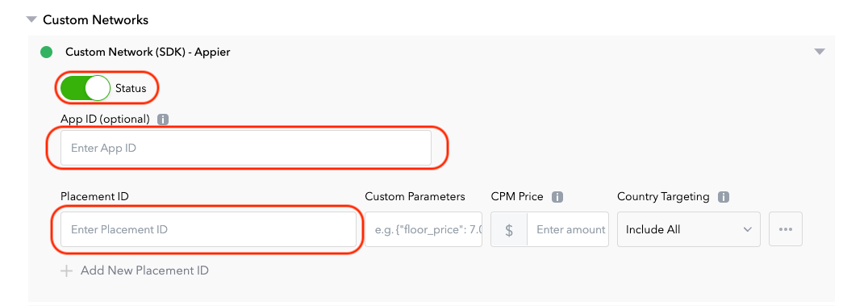Click the green status dot beside Appier
The width and height of the screenshot is (868, 306).
pyautogui.click(x=47, y=52)
